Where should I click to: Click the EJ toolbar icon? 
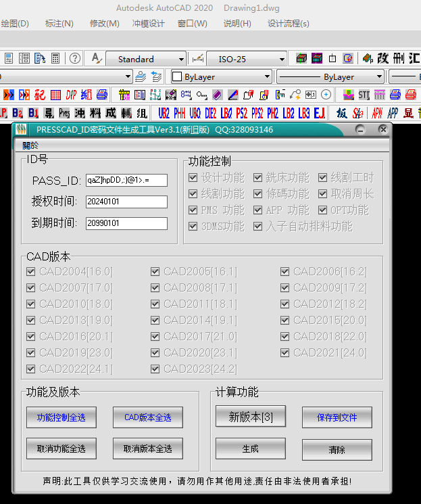tap(319, 113)
